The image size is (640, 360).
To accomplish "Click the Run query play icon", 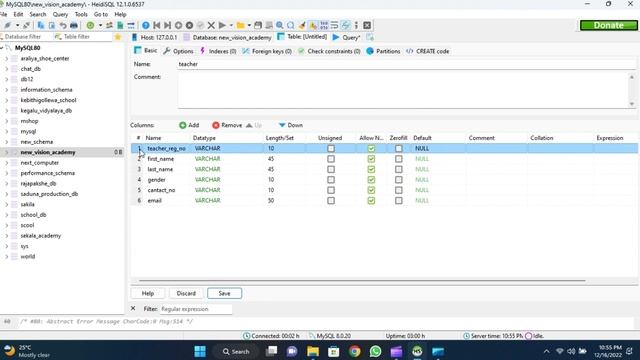I will point(222,25).
